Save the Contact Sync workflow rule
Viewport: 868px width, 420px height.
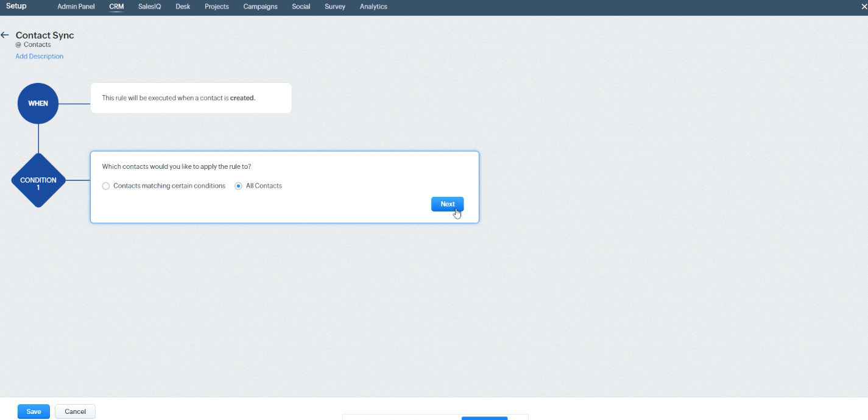click(33, 411)
